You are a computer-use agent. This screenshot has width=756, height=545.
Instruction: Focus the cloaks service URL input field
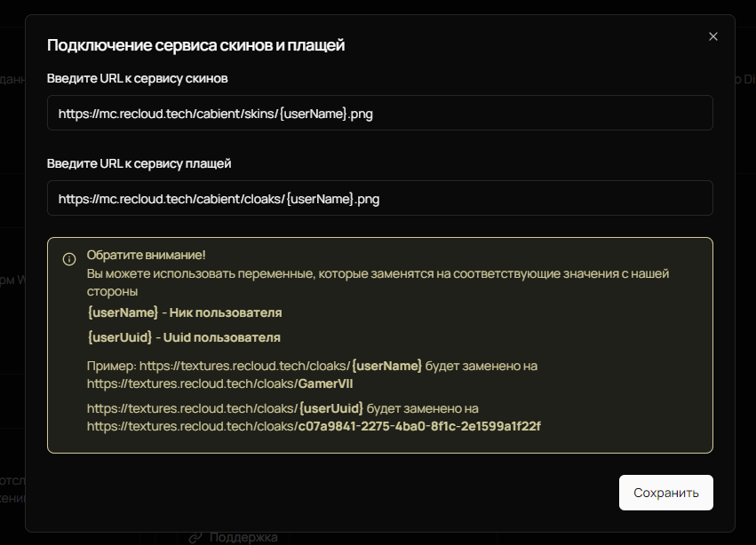click(379, 199)
